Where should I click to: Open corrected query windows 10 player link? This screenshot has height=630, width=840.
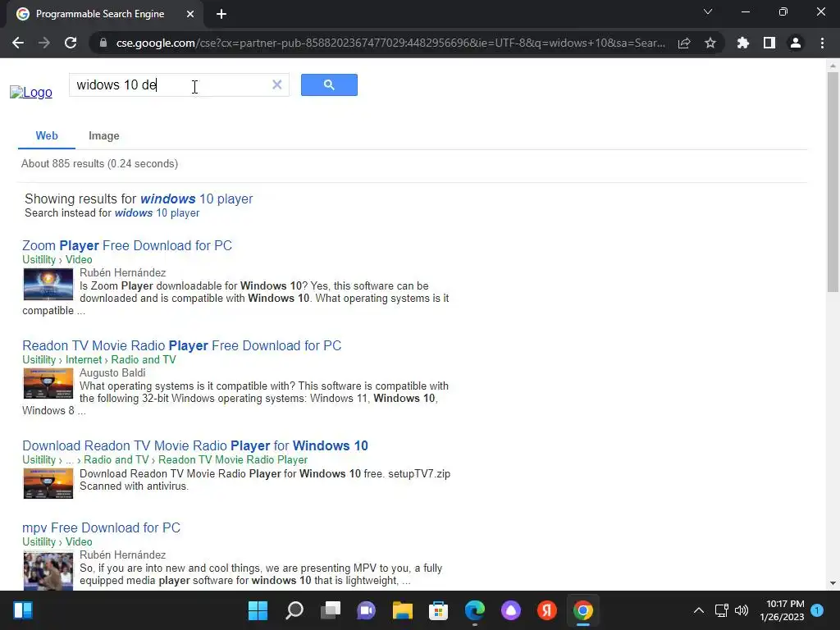point(197,199)
